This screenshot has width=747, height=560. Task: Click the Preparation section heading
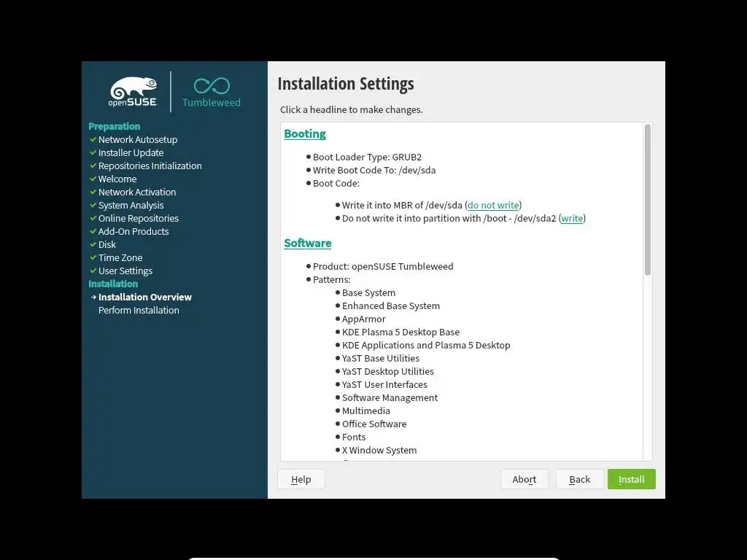(115, 126)
